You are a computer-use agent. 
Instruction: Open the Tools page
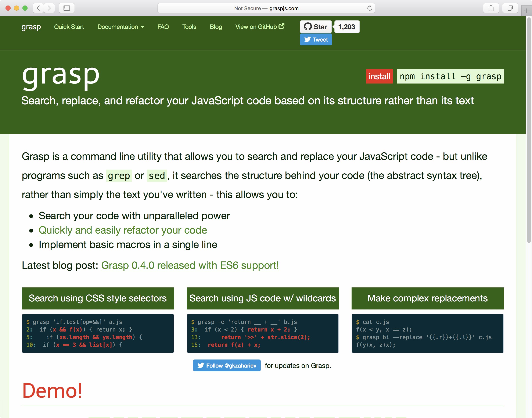coord(189,27)
